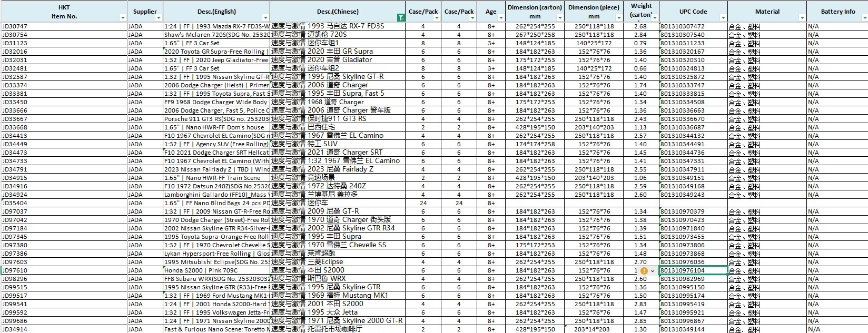Select item number cell JD33374

(64, 85)
